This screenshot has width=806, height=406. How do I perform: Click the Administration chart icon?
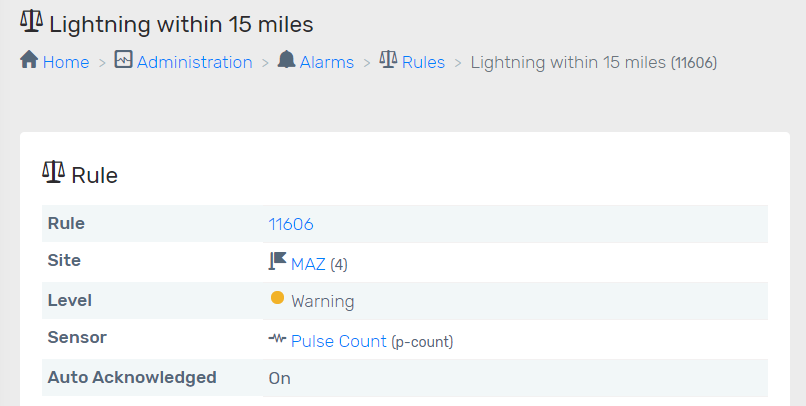point(124,60)
